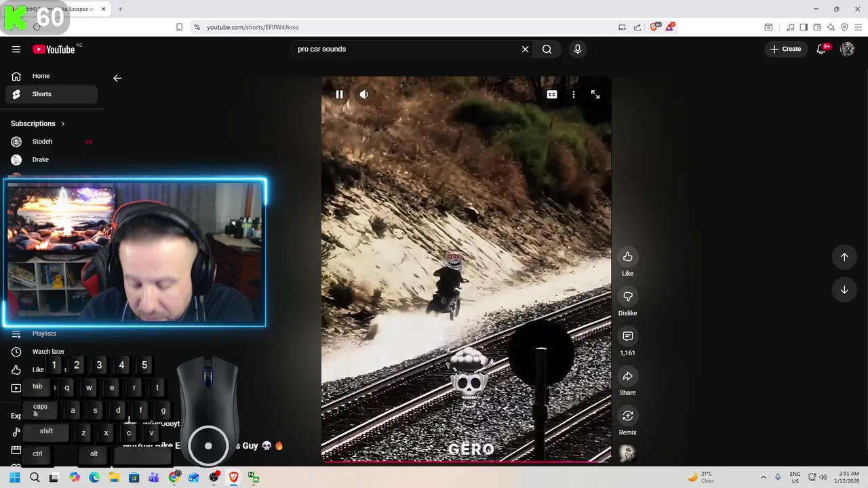Bookmark this page in the address bar
This screenshot has width=868, height=488.
tap(179, 27)
